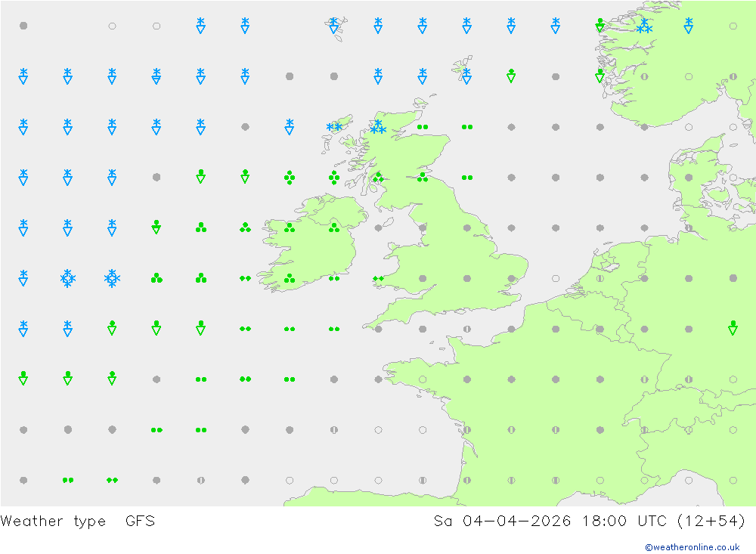Click the date "Sa 04-04-2026" text

[502, 521]
